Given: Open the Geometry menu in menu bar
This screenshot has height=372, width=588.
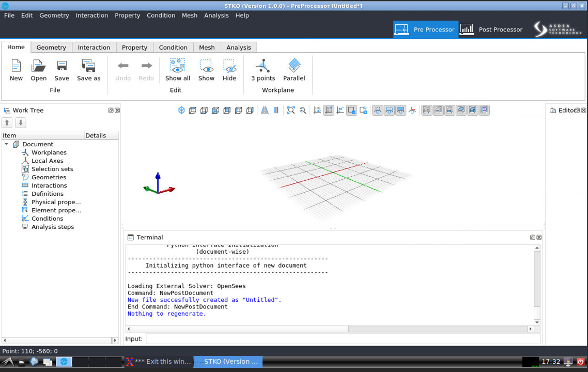Looking at the screenshot, I should (x=54, y=15).
